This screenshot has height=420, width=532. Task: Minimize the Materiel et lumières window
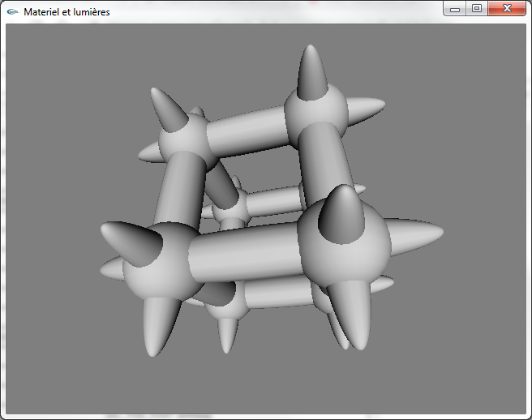455,9
